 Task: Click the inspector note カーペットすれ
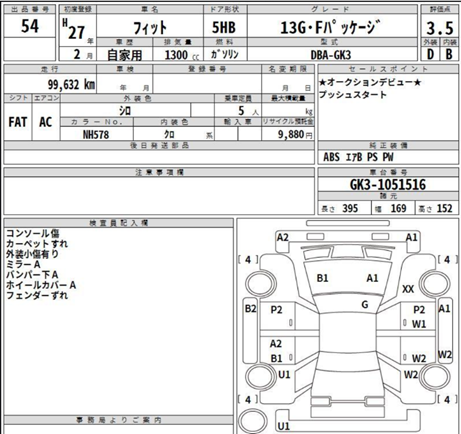pyautogui.click(x=37, y=244)
